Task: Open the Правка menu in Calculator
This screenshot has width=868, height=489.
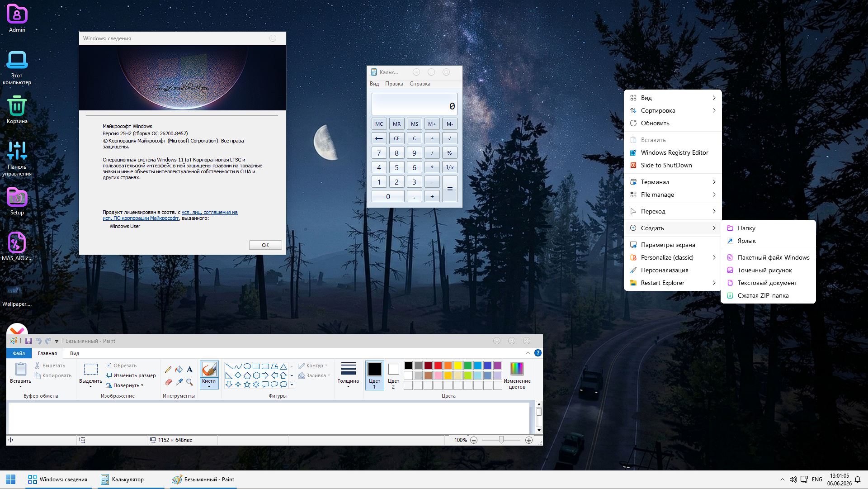Action: [394, 84]
